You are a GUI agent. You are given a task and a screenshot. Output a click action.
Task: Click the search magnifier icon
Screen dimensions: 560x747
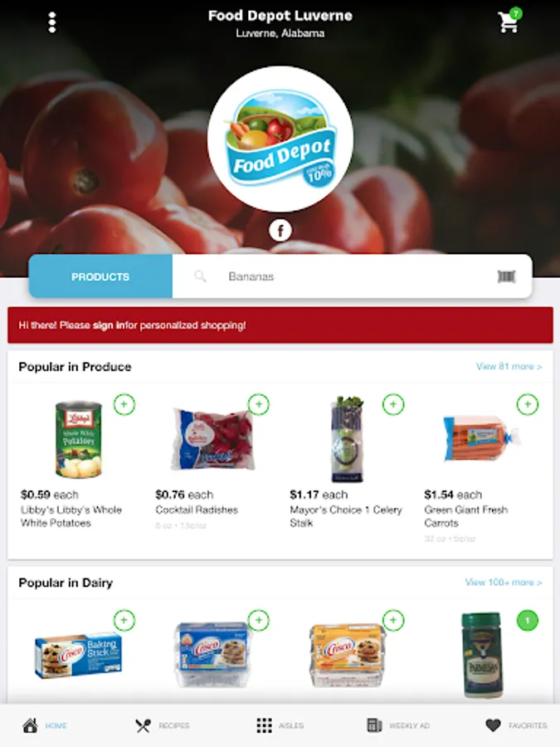pos(201,276)
